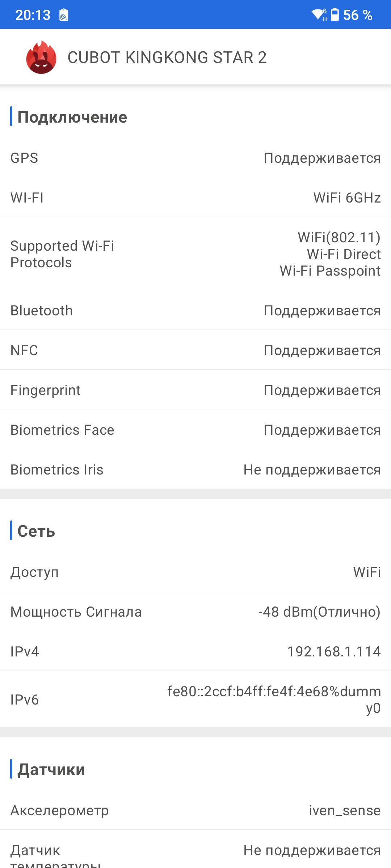391x868 pixels.
Task: Tap the WiFi 6GHz value
Action: point(347,198)
